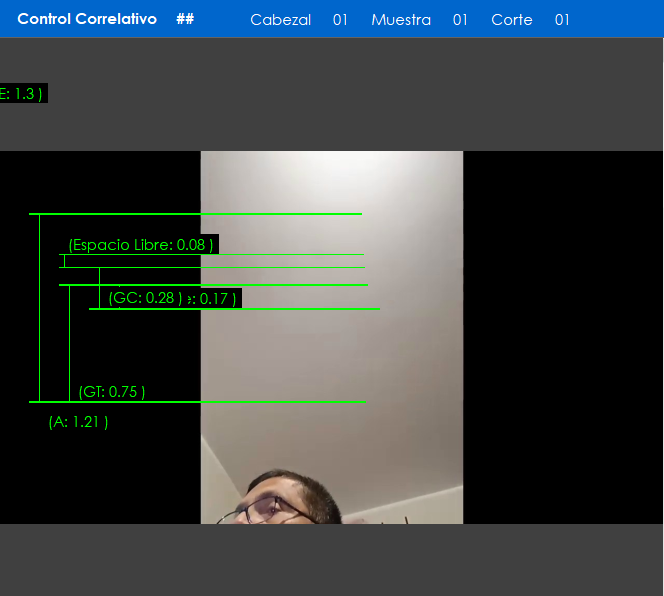664x596 pixels.
Task: Click the GC: 0.28 measurement label
Action: click(x=145, y=298)
